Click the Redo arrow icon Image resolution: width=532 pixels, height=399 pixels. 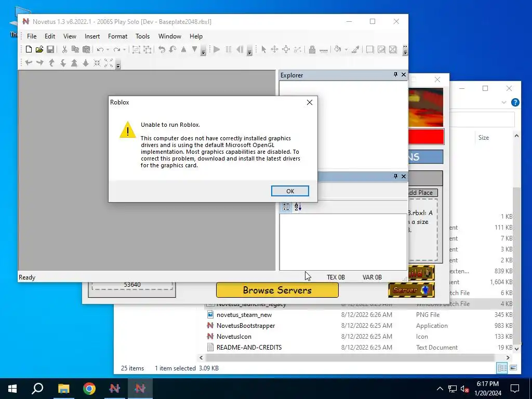click(x=117, y=49)
